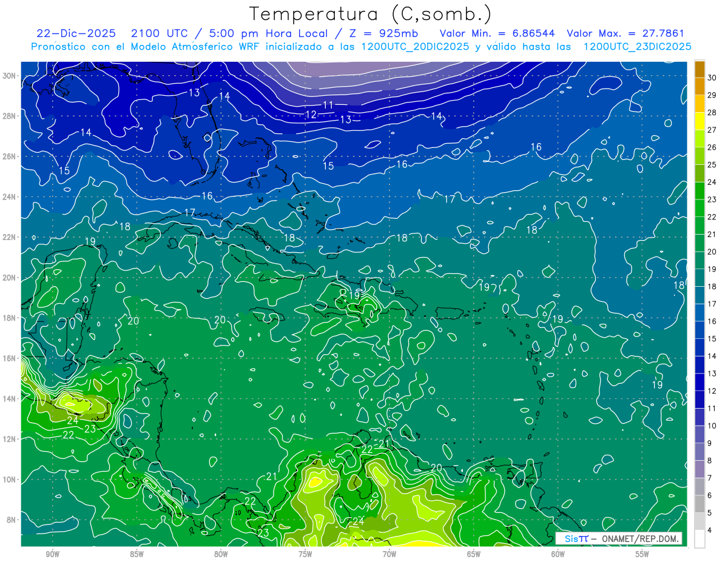Pick the yellow swatch between 27 and 28

coord(699,121)
